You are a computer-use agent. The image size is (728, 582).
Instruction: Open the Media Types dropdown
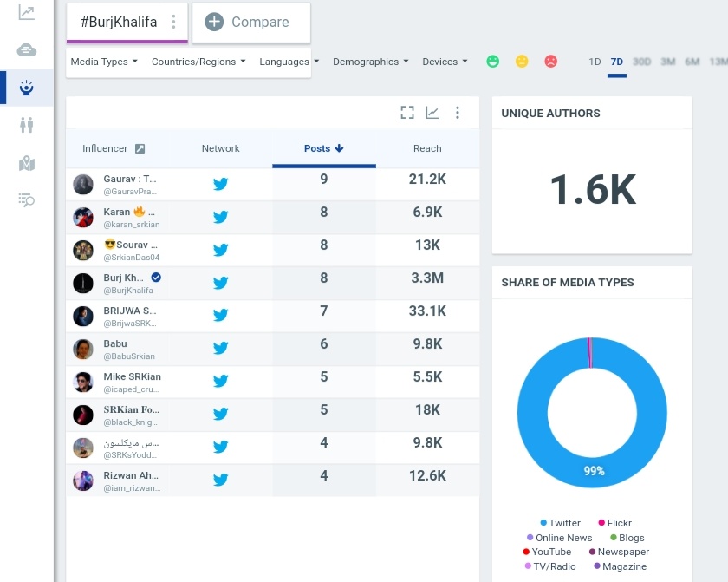[x=103, y=62]
